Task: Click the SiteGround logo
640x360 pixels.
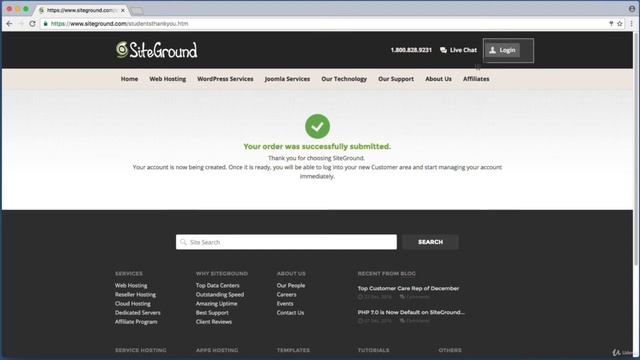Action: click(156, 50)
